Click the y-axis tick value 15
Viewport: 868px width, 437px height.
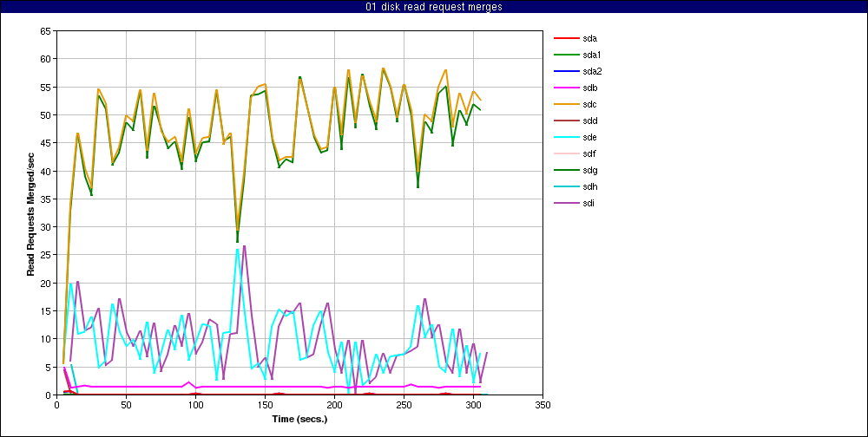(x=46, y=311)
